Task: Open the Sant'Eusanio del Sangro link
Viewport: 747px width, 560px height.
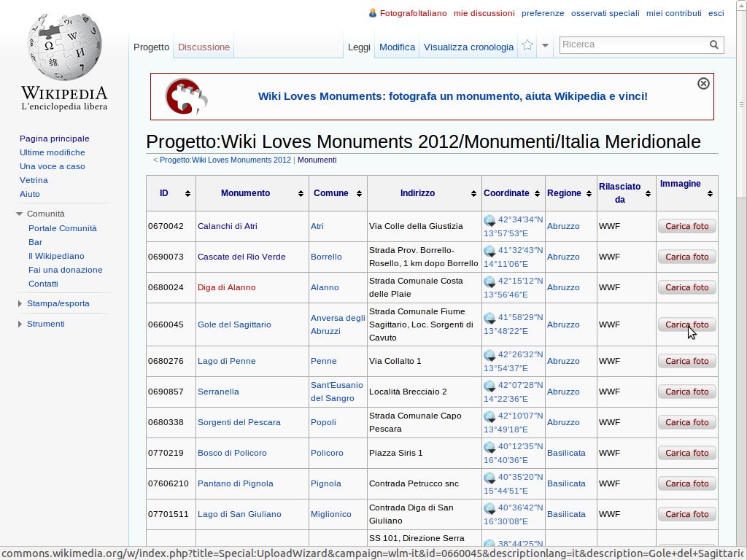Action: click(337, 392)
